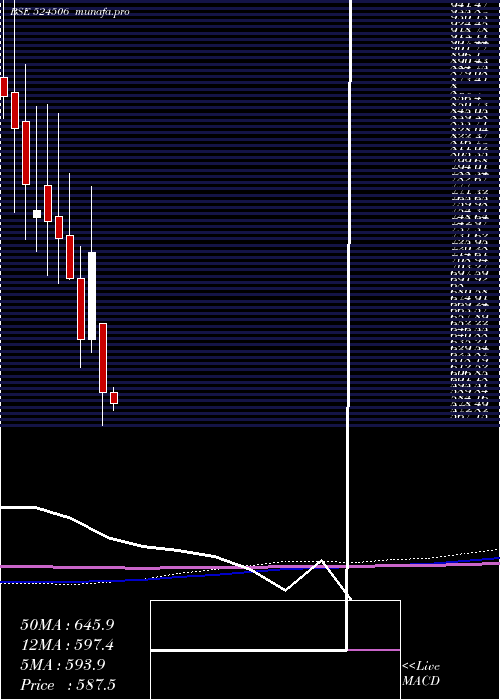Click the '<<Live MACD' label
Image resolution: width=500 pixels, height=700 pixels.
click(x=421, y=674)
